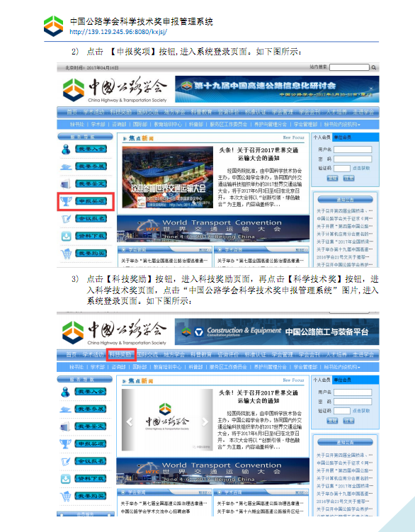The image size is (415, 532).
Task: Click the green-orange logo beside the document title
Action: pyautogui.click(x=54, y=26)
